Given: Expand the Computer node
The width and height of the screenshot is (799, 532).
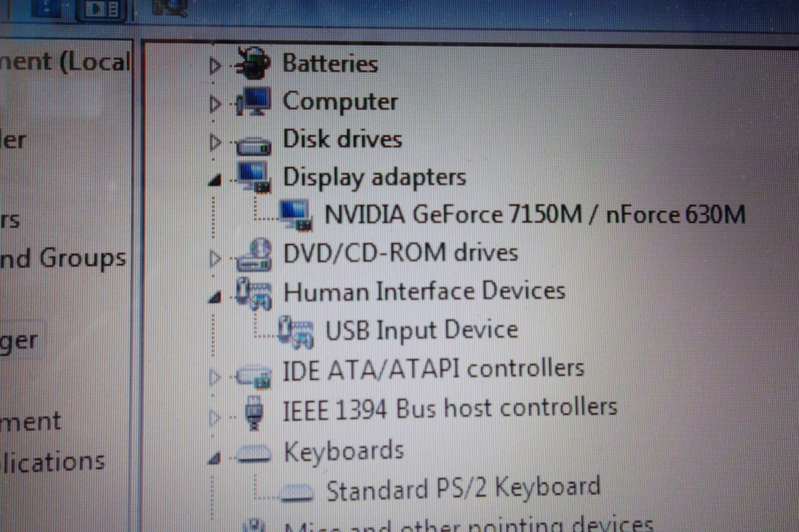Looking at the screenshot, I should click(215, 104).
